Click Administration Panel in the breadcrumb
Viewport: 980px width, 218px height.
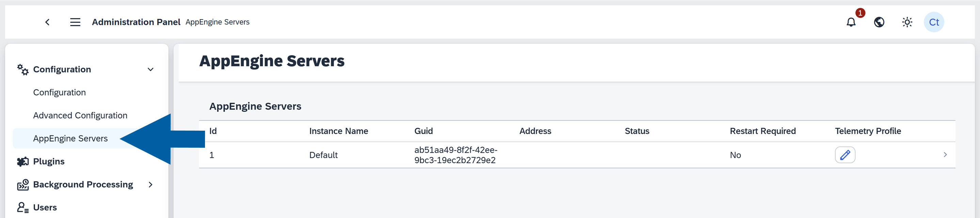(136, 22)
